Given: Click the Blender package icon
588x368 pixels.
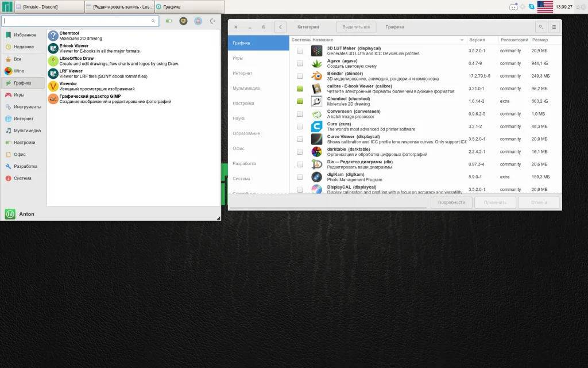Looking at the screenshot, I should coord(316,76).
